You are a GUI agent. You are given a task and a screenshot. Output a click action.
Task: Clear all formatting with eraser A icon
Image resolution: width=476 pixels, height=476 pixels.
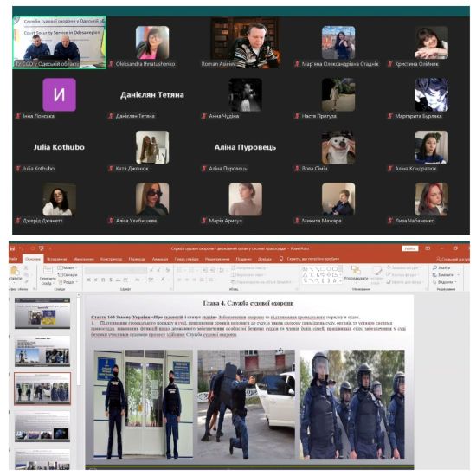coord(168,269)
